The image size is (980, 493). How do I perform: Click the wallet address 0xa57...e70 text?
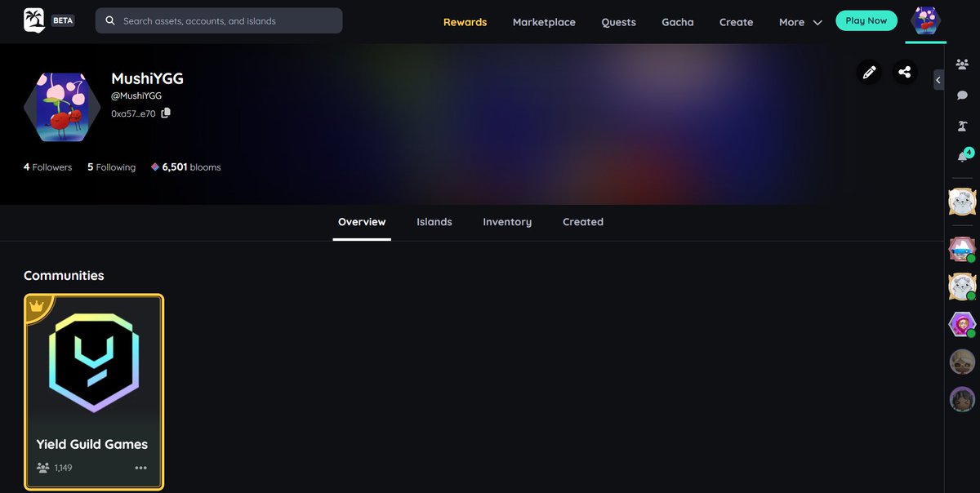[x=133, y=113]
